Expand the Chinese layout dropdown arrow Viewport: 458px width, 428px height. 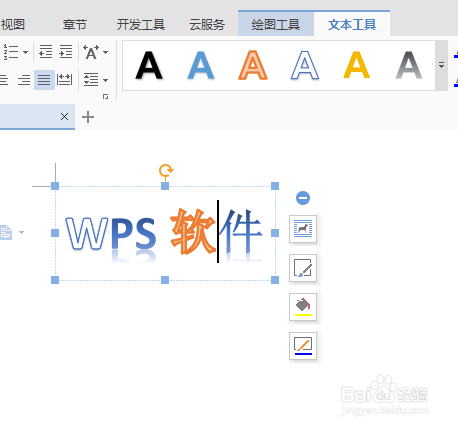[105, 52]
